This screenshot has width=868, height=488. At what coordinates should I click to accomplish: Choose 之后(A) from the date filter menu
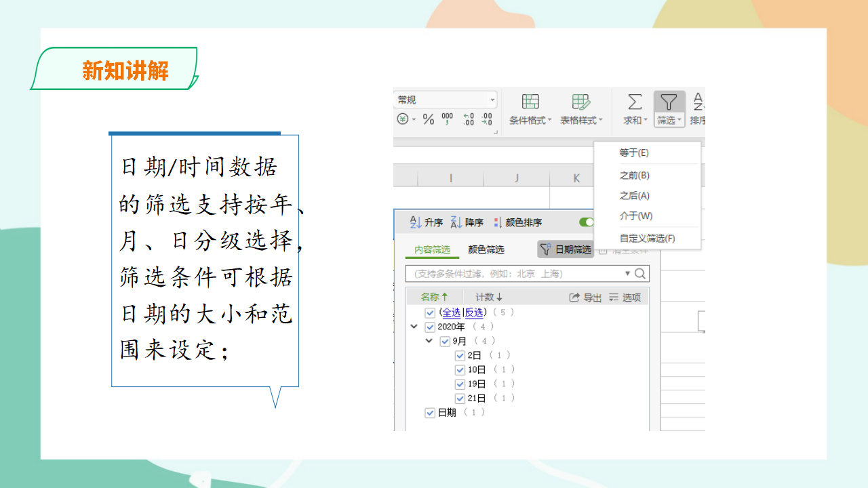point(647,196)
